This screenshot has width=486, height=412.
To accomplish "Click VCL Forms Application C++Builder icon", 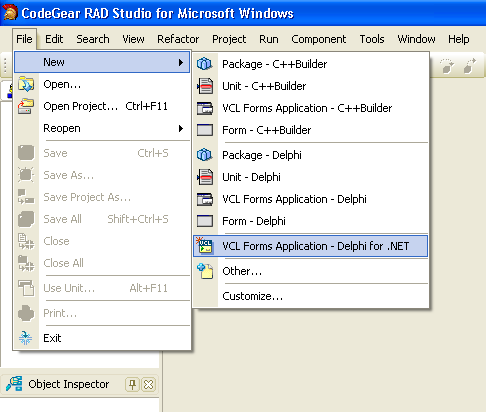I will click(205, 108).
